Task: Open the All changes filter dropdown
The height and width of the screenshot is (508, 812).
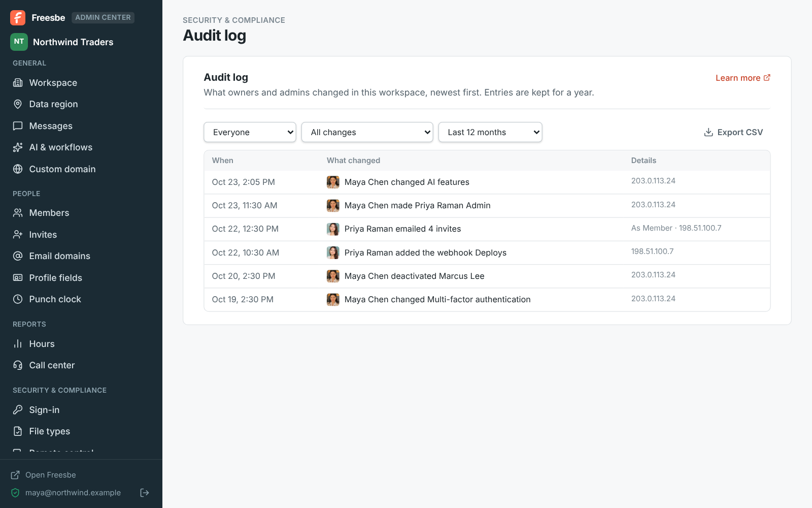Action: click(x=367, y=132)
